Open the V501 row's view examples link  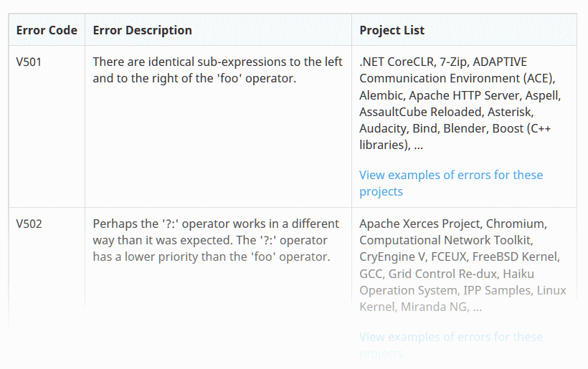(450, 183)
